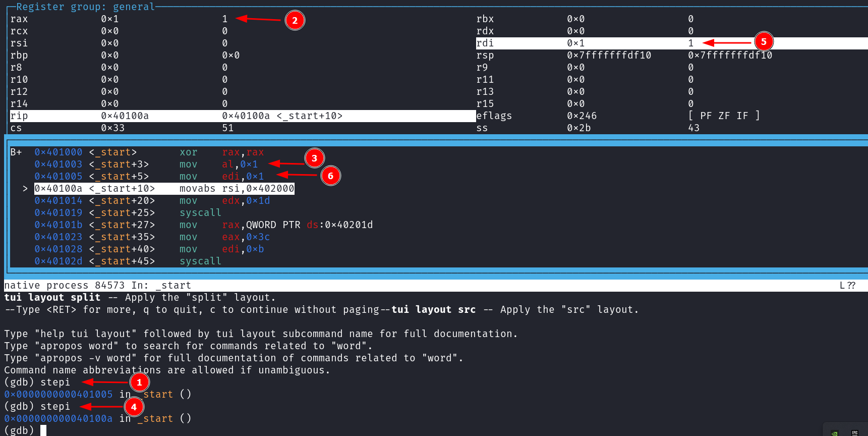Click the gdb prompt input cursor

tap(43, 430)
